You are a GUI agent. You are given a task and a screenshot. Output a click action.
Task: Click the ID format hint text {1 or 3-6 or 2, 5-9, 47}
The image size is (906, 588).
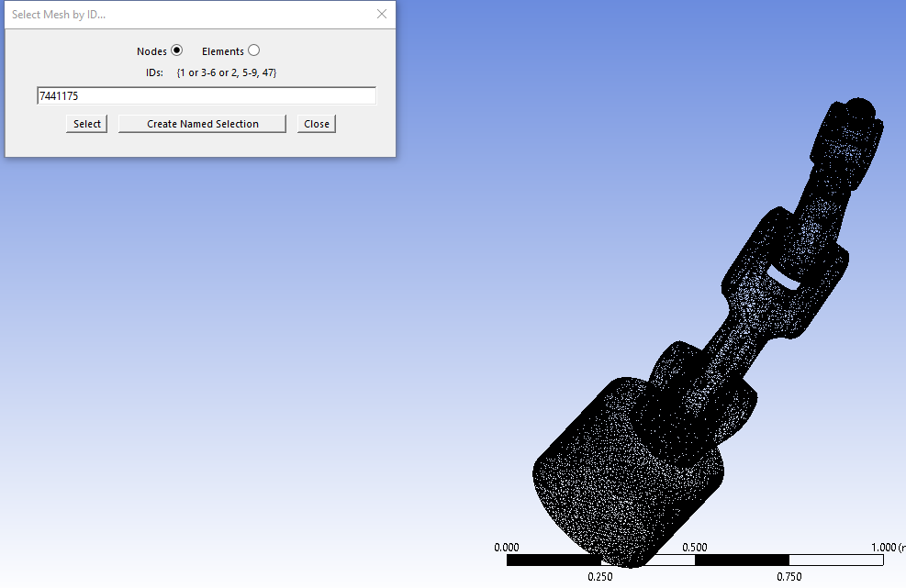[227, 72]
